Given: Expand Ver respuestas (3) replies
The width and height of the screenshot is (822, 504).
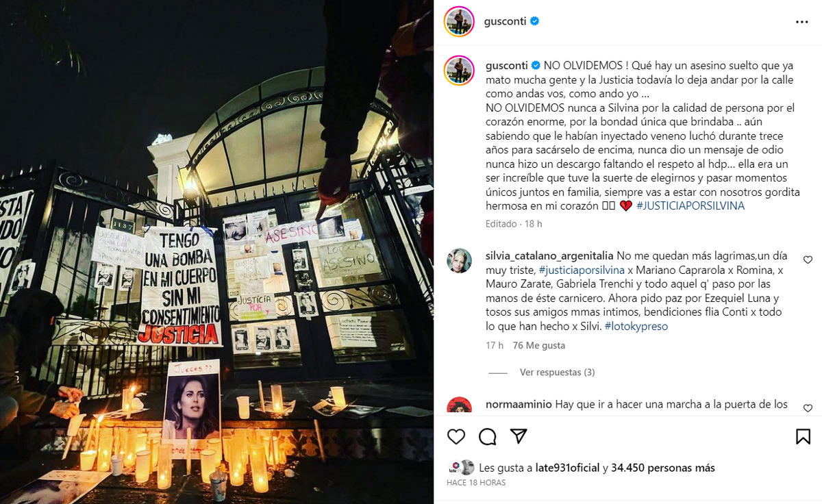Looking at the screenshot, I should 557,373.
